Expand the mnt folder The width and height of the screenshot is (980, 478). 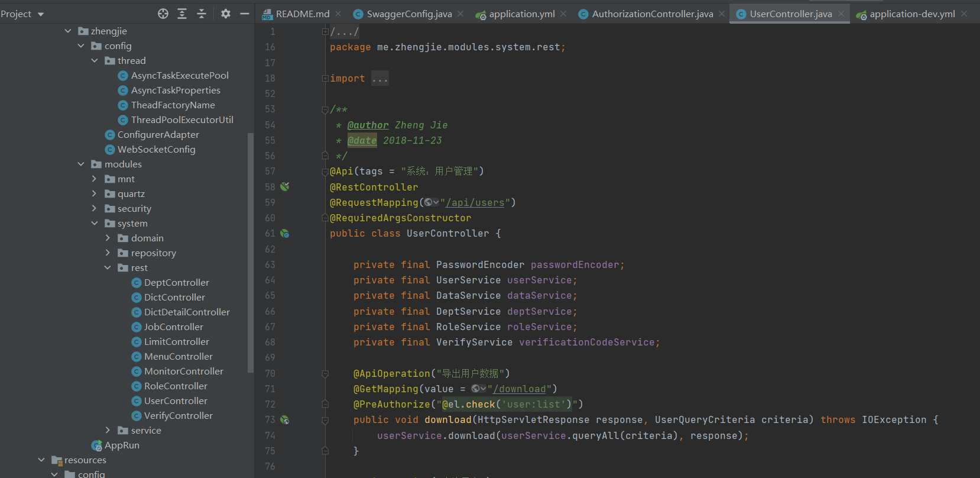pyautogui.click(x=95, y=179)
